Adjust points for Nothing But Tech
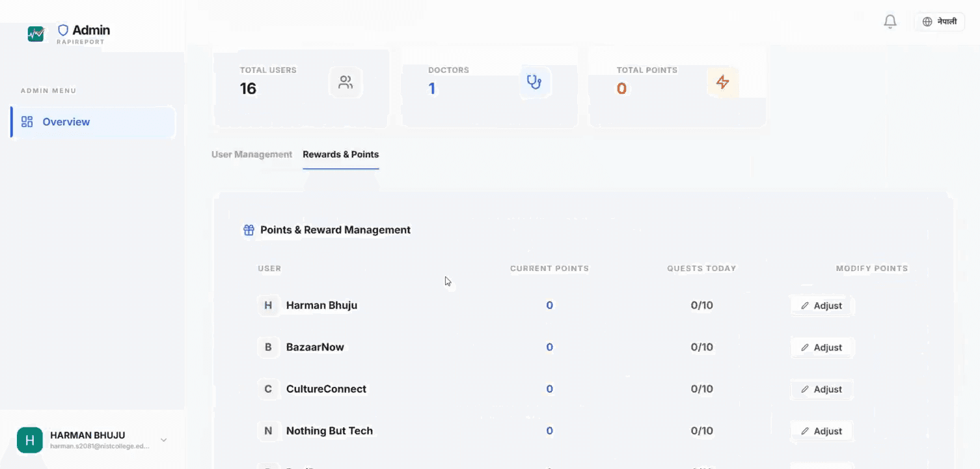 click(x=821, y=431)
